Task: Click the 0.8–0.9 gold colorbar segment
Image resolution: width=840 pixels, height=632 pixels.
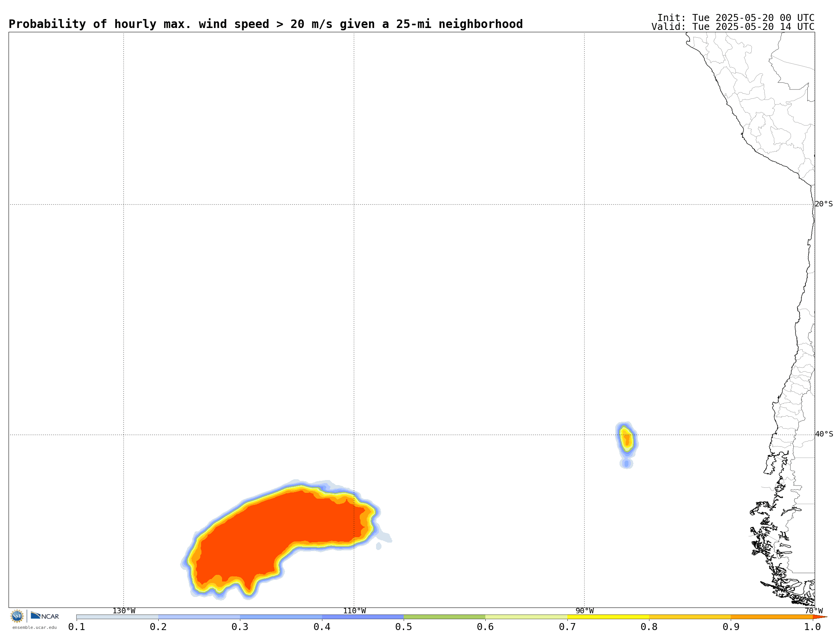Action: point(690,617)
